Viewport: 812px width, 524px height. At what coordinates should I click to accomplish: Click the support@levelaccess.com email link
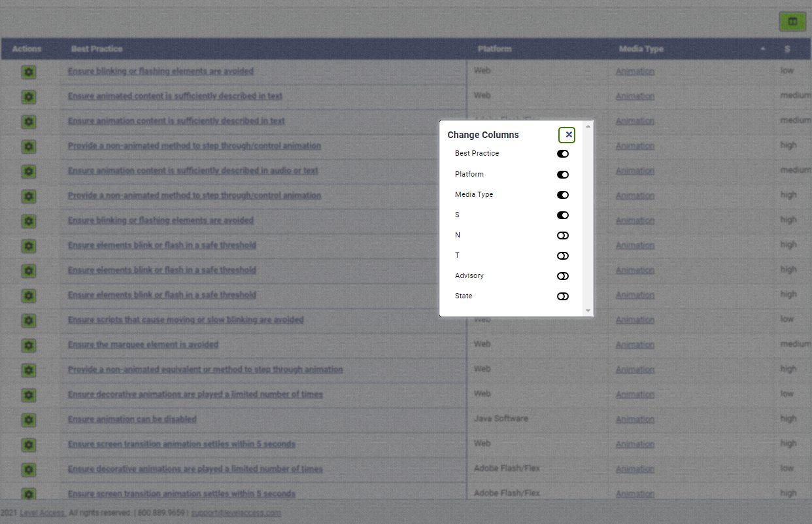(236, 513)
